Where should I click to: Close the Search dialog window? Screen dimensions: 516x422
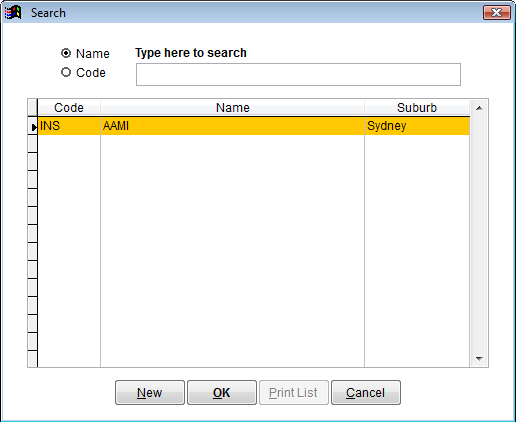point(497,13)
